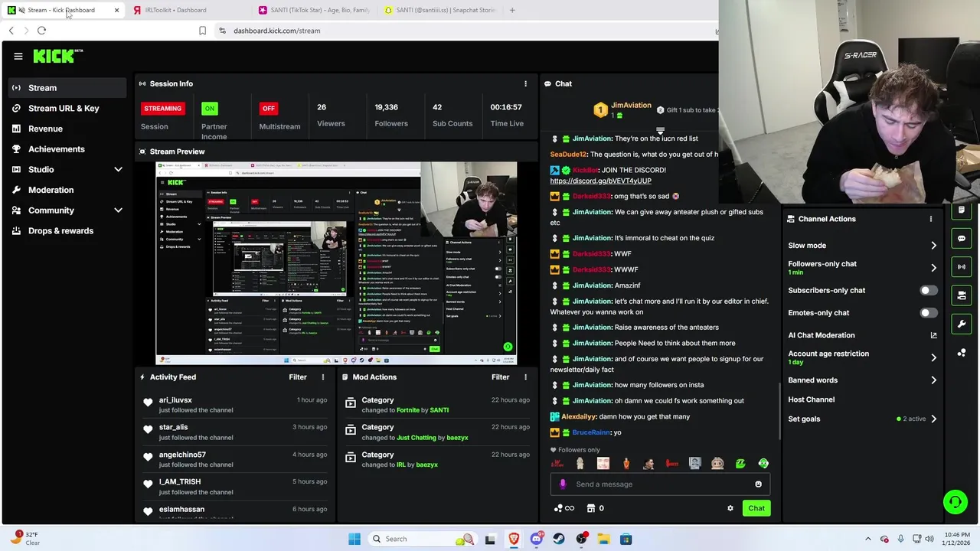Screen dimensions: 980x551
Task: Click the purple microphone icon in chat input
Action: [563, 484]
